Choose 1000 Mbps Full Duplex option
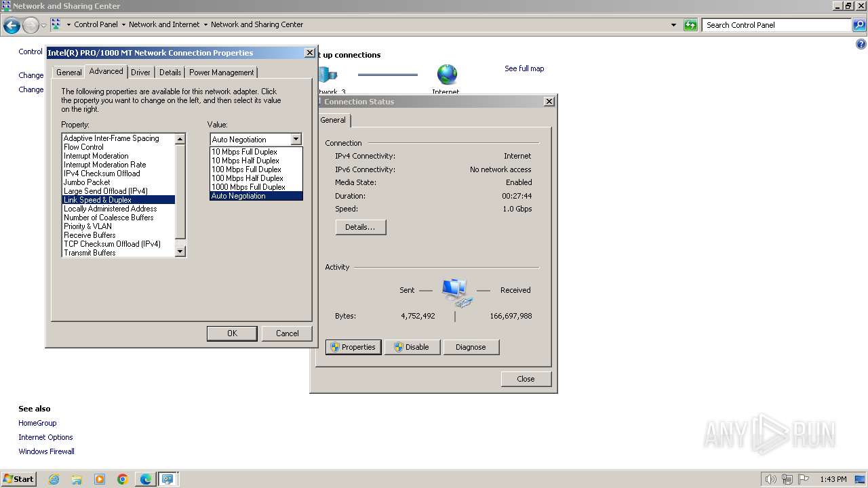Image resolution: width=868 pixels, height=488 pixels. 256,187
